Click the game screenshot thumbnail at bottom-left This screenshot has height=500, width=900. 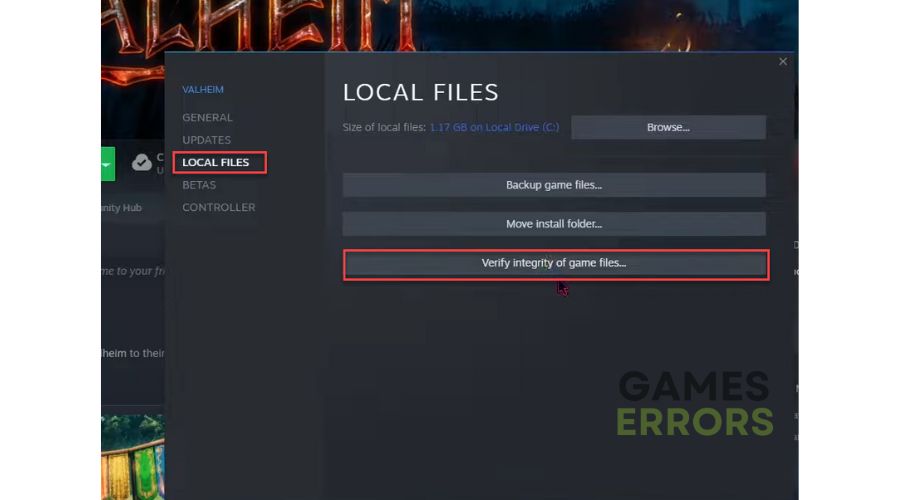coord(133,457)
